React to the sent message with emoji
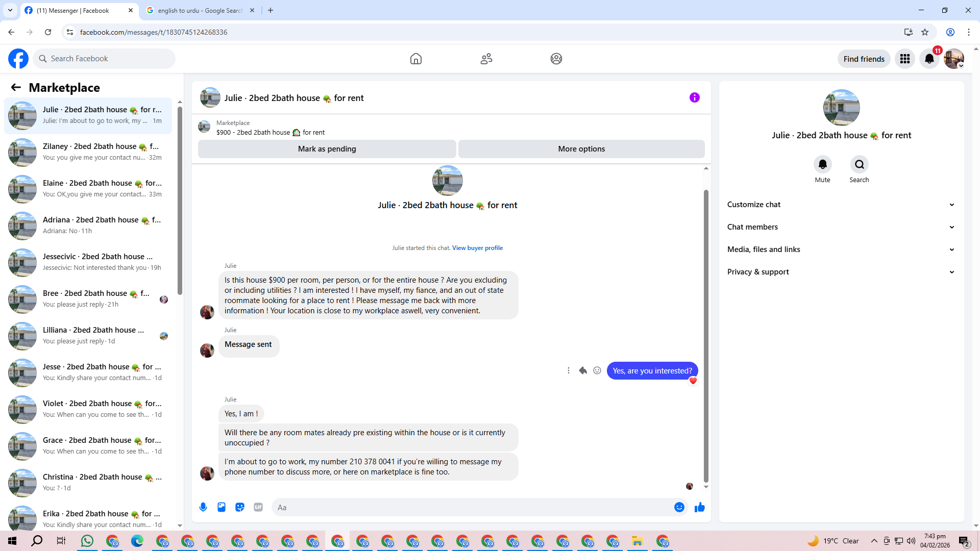This screenshot has height=551, width=980. tap(597, 371)
